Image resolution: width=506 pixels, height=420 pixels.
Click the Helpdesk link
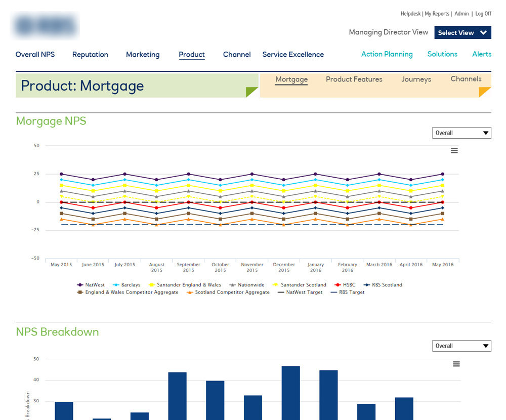(x=410, y=14)
